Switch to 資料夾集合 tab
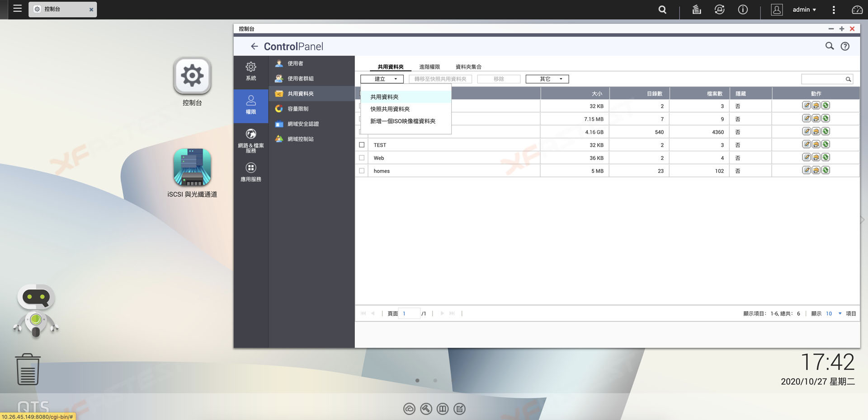Screen dimensions: 868x420 tap(468, 67)
